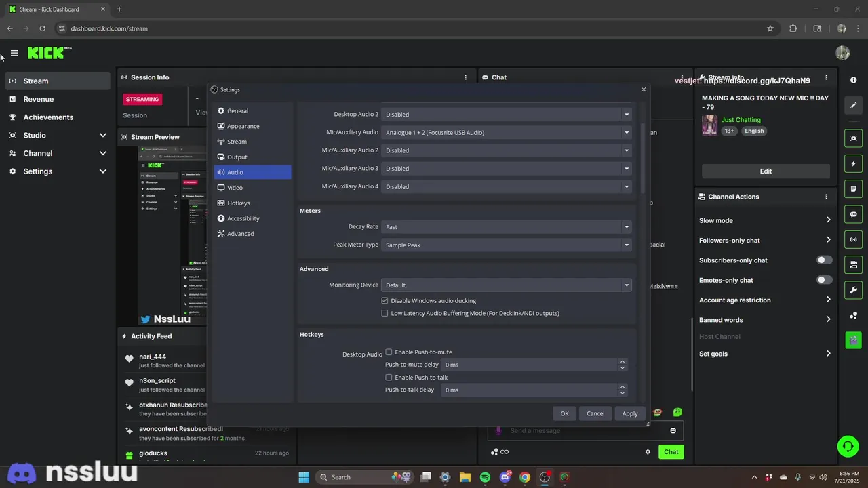Click the green Chat send button
Viewport: 868px width, 488px height.
671,452
